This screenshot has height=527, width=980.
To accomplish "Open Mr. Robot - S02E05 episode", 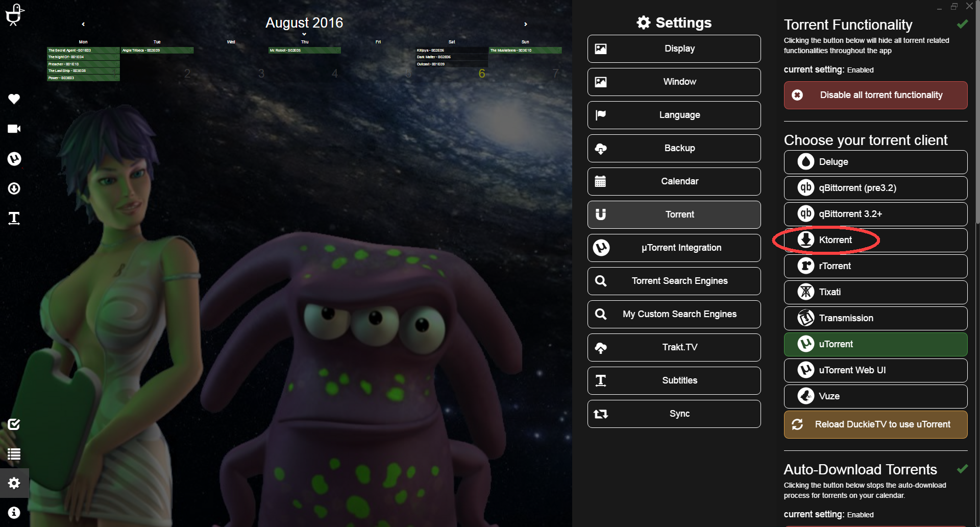I will click(x=305, y=50).
